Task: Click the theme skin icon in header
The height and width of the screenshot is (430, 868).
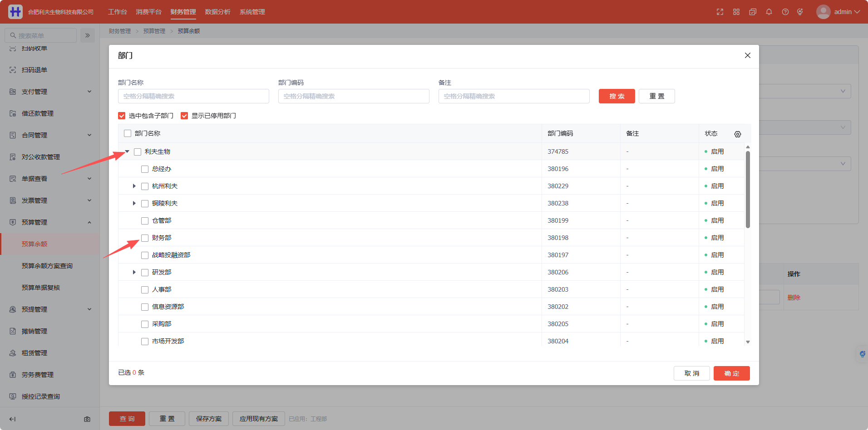Action: tap(800, 12)
